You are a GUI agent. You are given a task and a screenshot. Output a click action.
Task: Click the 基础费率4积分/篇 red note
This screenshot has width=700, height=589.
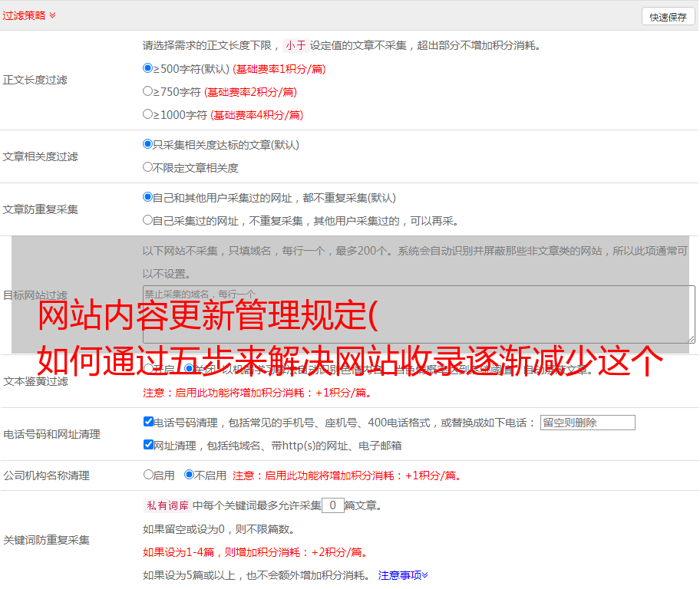(256, 115)
